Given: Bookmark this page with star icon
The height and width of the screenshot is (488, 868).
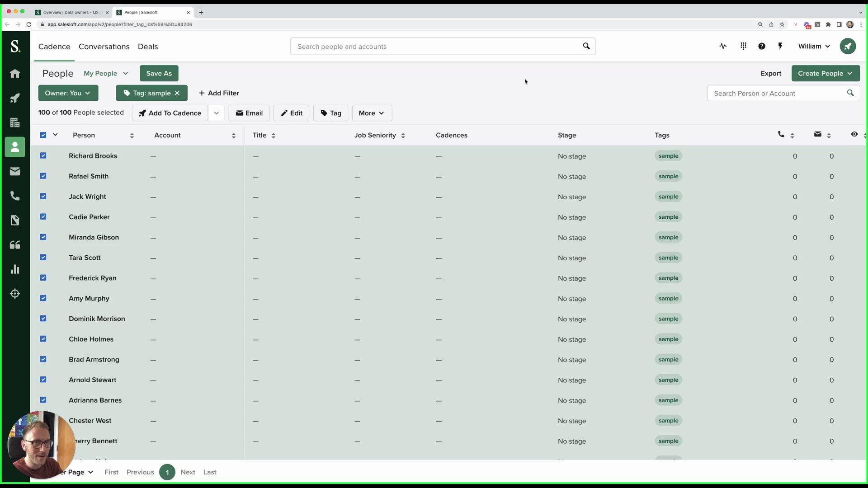Looking at the screenshot, I should [x=782, y=24].
